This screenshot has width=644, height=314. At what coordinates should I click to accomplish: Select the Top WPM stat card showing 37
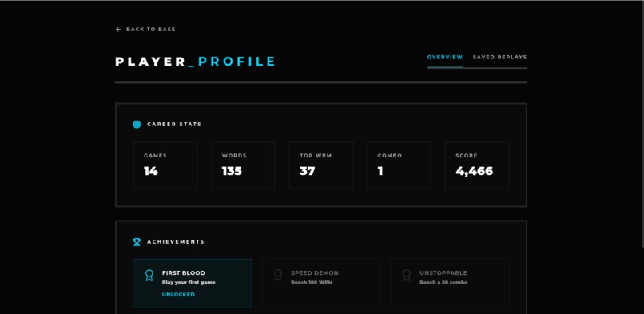[x=321, y=165]
